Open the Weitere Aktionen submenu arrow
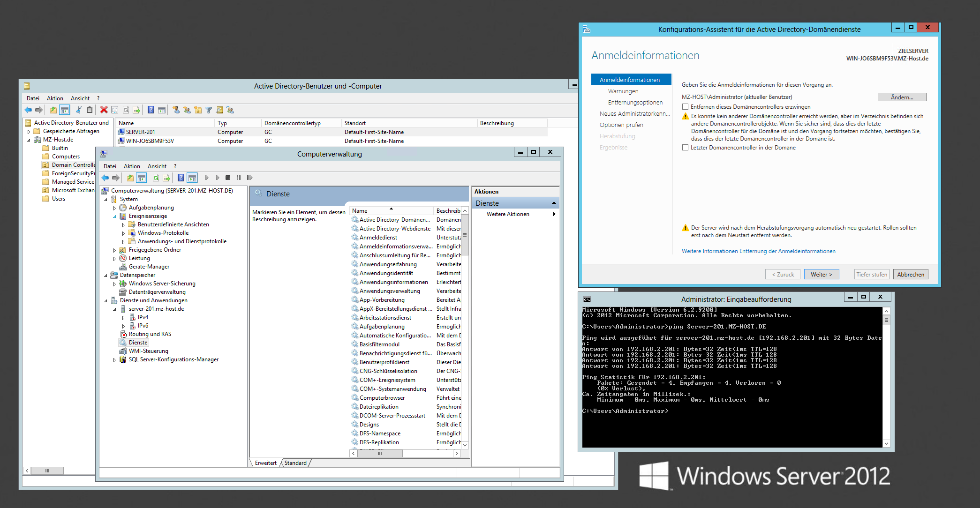980x508 pixels. pos(554,214)
